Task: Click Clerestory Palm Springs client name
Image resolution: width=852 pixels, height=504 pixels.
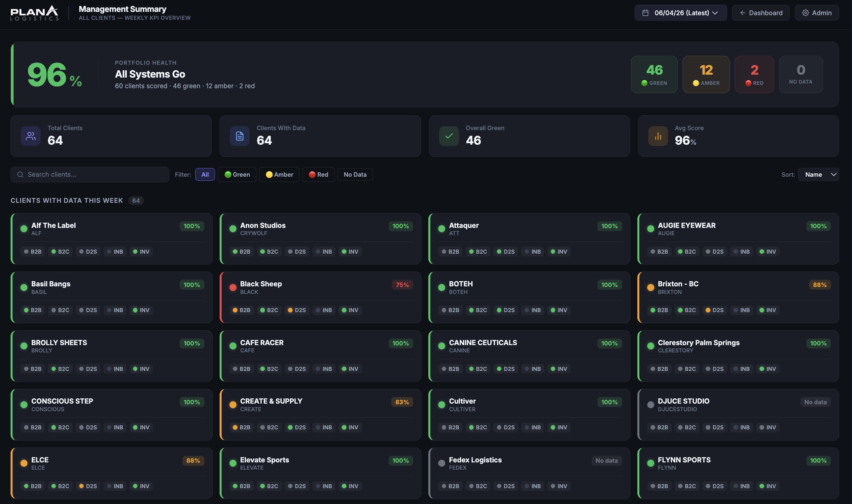Action: (699, 343)
